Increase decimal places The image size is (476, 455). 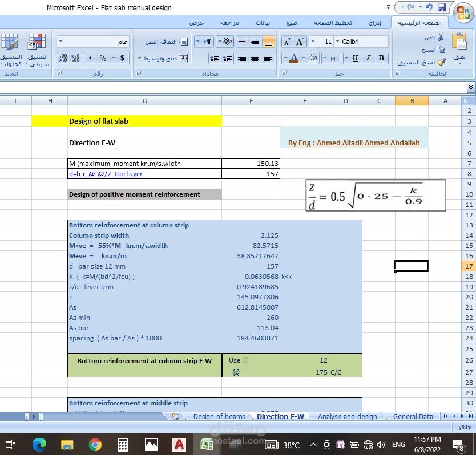pyautogui.click(x=75, y=58)
